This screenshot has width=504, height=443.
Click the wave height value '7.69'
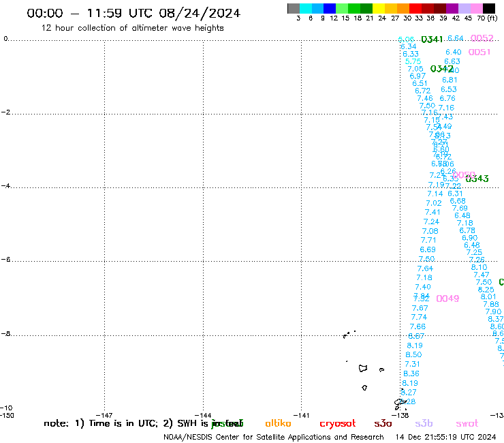pos(460,209)
